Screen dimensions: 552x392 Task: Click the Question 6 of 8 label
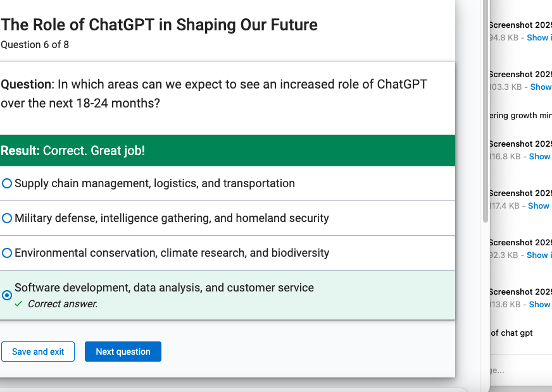[x=35, y=45]
